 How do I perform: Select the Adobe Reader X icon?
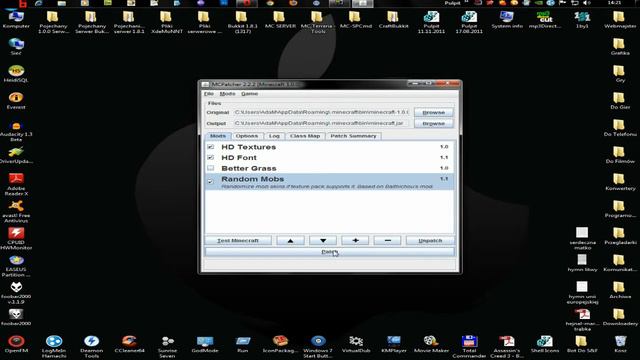pyautogui.click(x=16, y=184)
